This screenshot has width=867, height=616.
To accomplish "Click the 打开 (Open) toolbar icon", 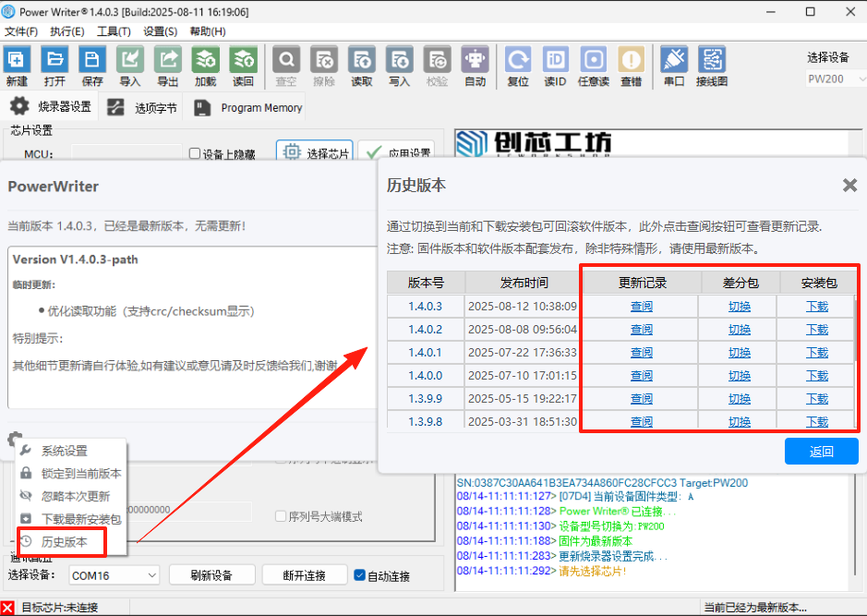I will [54, 59].
